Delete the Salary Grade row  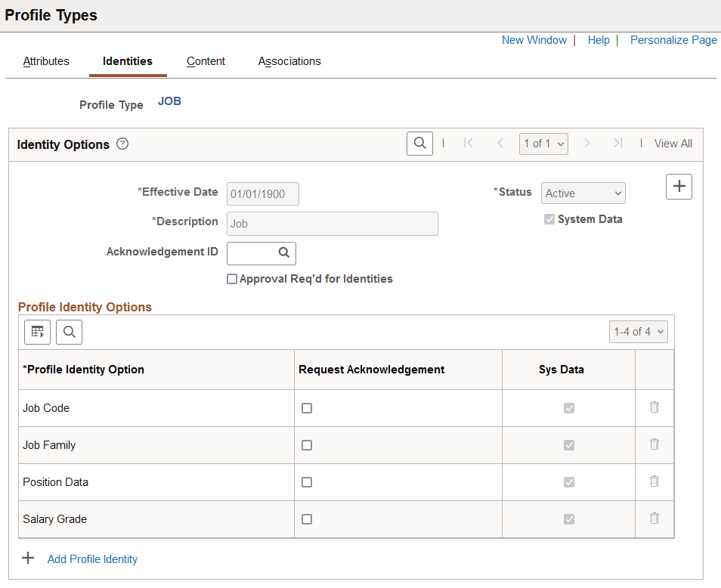(x=654, y=518)
